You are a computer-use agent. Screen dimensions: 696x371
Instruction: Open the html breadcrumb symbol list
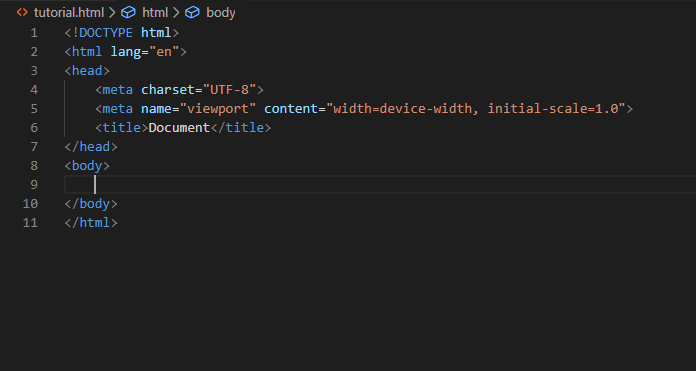click(x=155, y=12)
